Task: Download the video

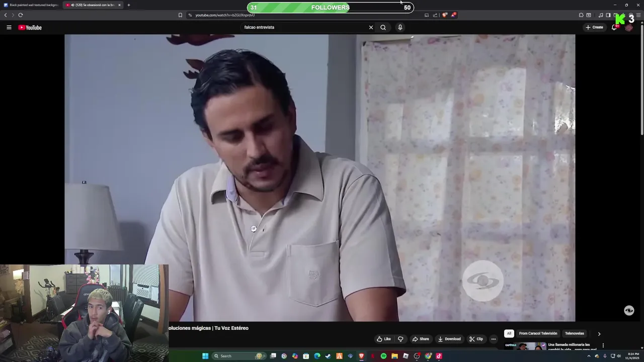Action: [449, 339]
